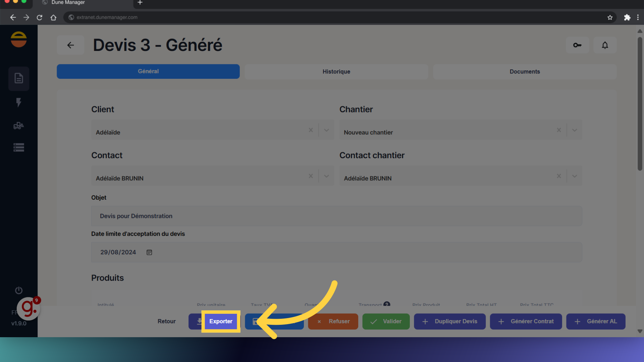Open the documents icon in sidebar
This screenshot has width=644, height=362.
pyautogui.click(x=19, y=78)
